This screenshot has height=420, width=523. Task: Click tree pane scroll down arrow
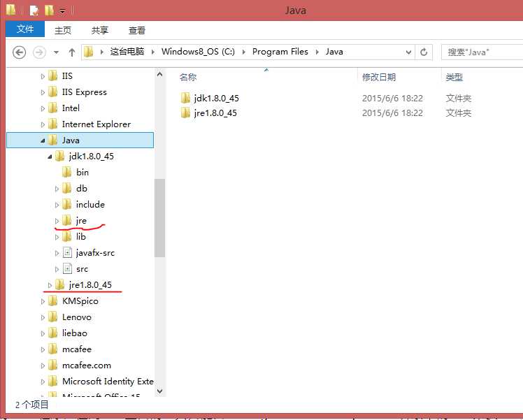click(160, 391)
